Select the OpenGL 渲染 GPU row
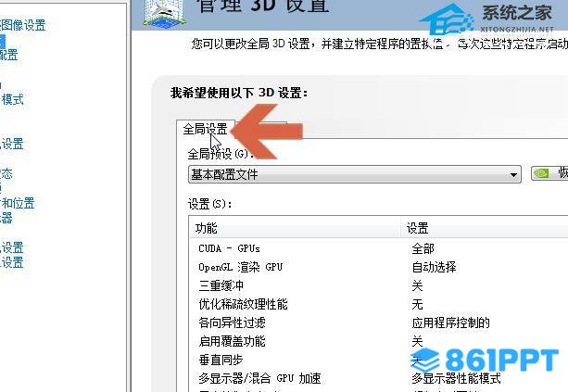Image resolution: width=568 pixels, height=392 pixels. (379, 267)
